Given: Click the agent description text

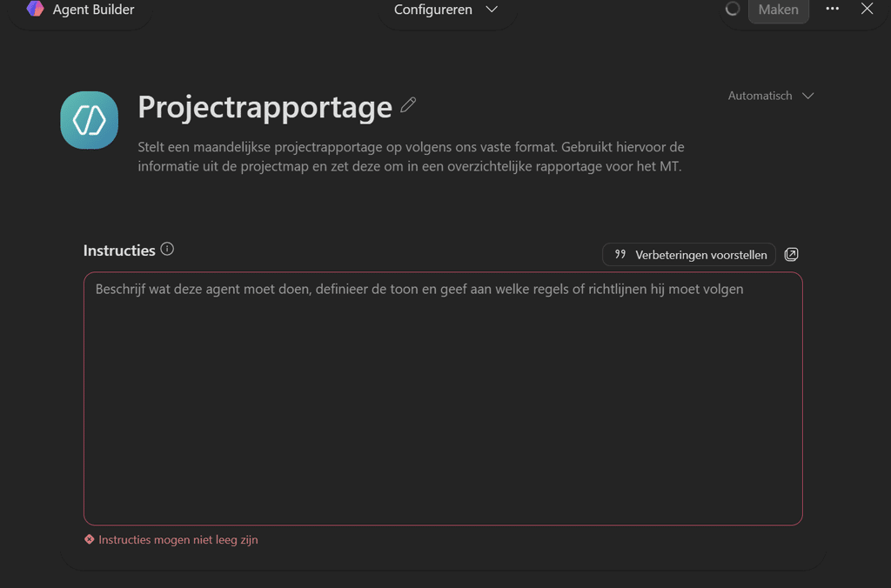Looking at the screenshot, I should pyautogui.click(x=411, y=157).
